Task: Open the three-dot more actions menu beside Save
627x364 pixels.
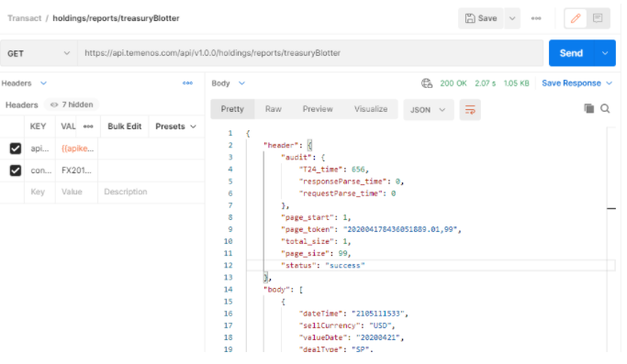Action: pyautogui.click(x=536, y=18)
